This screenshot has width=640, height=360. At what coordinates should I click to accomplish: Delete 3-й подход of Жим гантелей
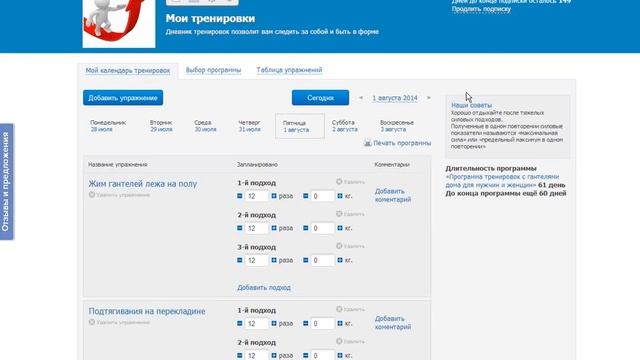pyautogui.click(x=350, y=246)
